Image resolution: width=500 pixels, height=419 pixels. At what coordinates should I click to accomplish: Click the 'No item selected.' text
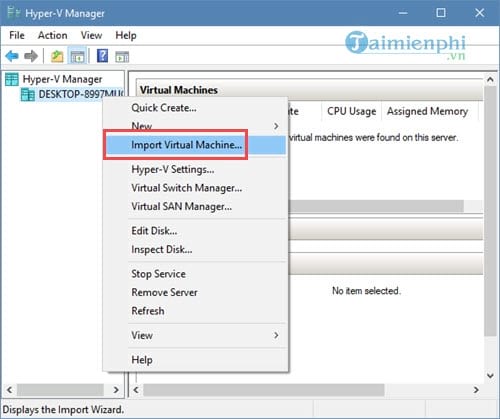click(366, 291)
